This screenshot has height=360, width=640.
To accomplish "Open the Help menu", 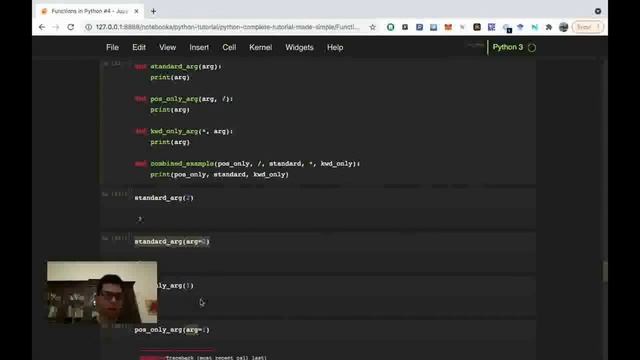I will (x=335, y=47).
